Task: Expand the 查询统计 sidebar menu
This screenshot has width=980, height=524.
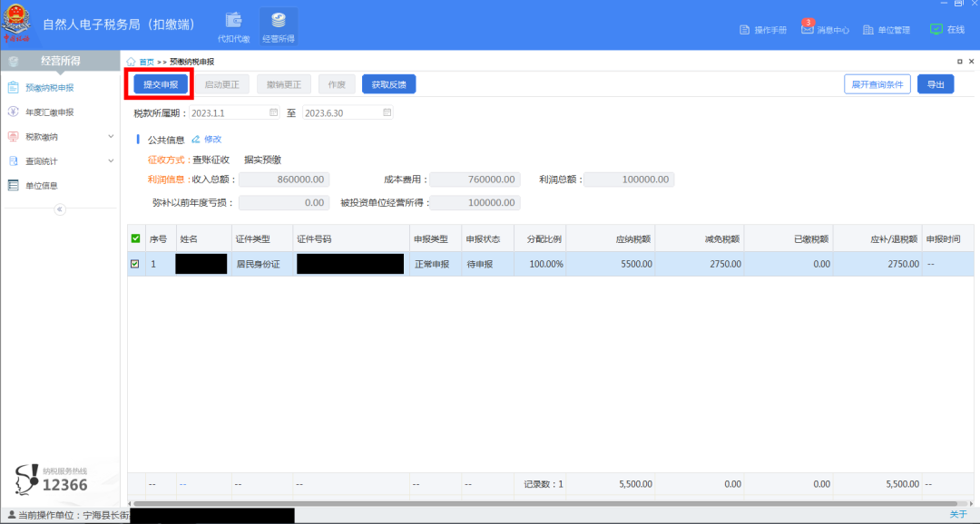Action: 111,161
